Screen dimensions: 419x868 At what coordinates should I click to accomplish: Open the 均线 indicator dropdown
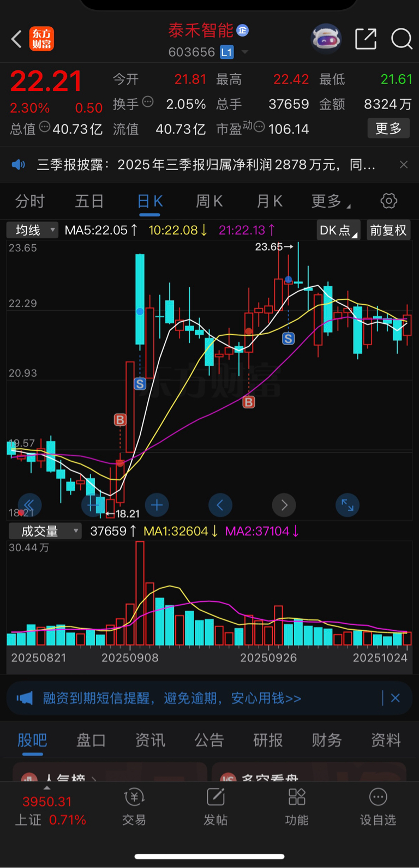[32, 230]
